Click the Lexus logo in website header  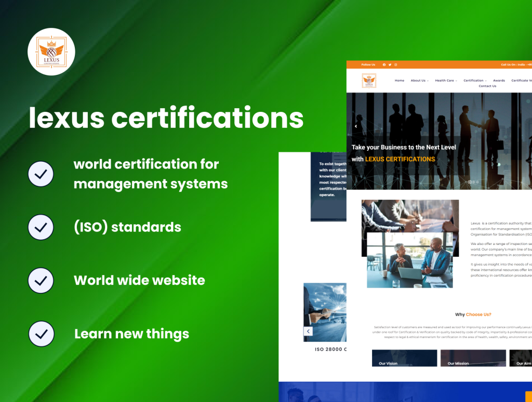(x=369, y=81)
